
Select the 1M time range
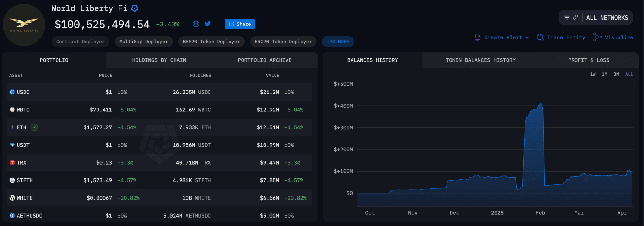pyautogui.click(x=604, y=74)
